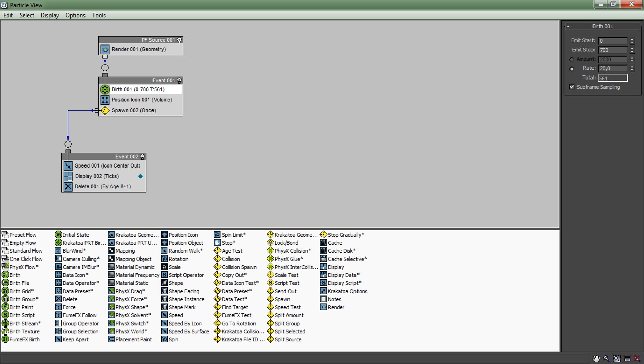Toggle Event 001 lightbulb on/off

point(179,81)
